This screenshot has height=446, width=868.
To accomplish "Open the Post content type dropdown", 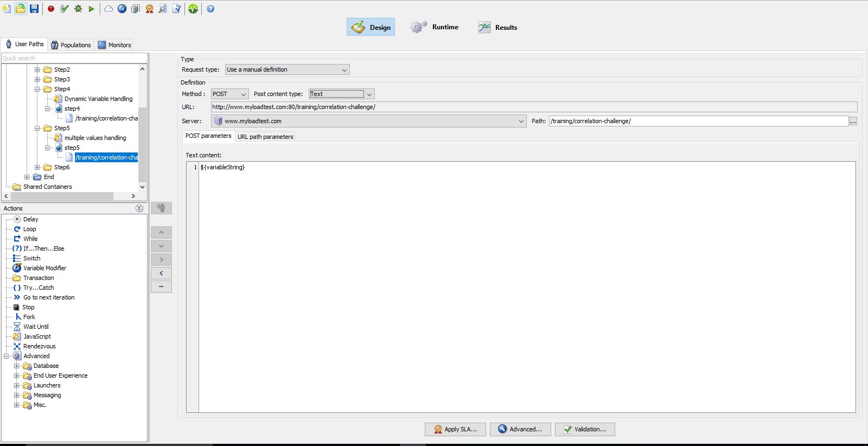I will (x=342, y=94).
